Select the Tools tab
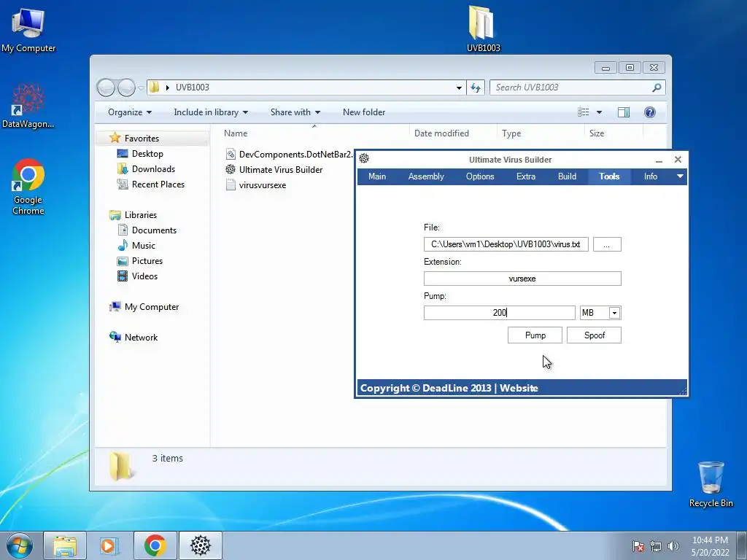 [x=609, y=176]
